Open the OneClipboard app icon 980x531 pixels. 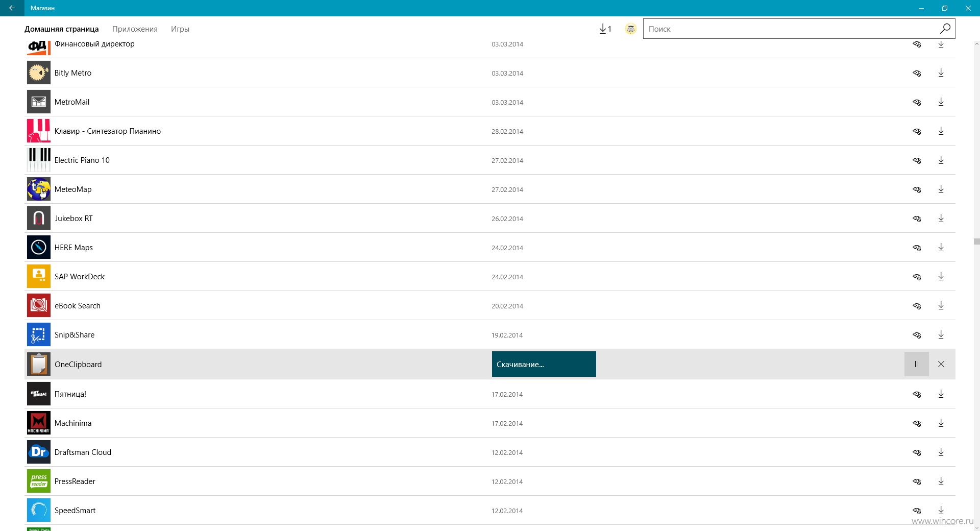click(39, 364)
